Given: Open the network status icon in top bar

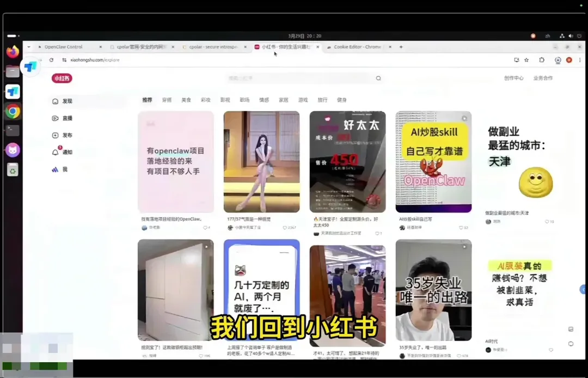Looking at the screenshot, I should (x=562, y=36).
